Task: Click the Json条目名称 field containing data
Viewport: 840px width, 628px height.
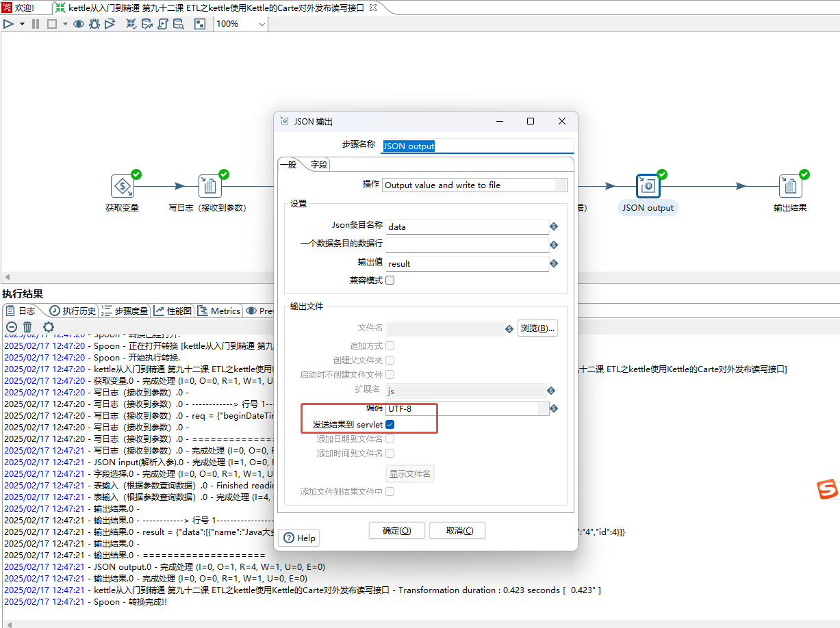Action: tap(467, 226)
